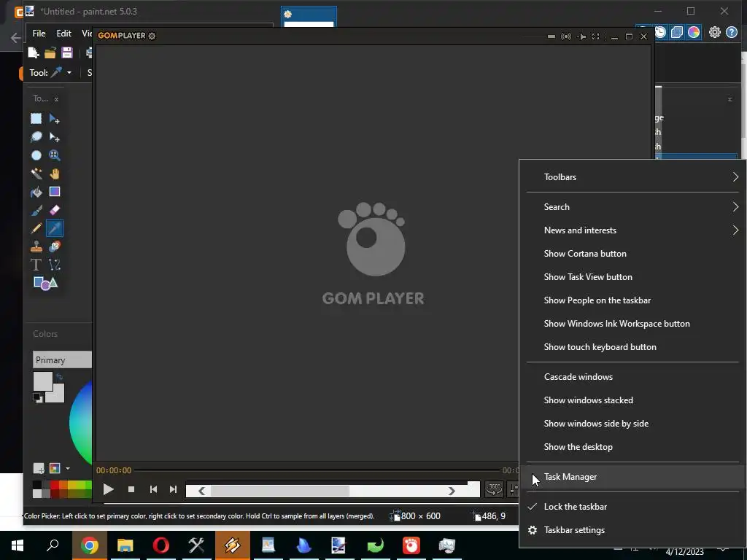Pick red from the color palette strip
The width and height of the screenshot is (747, 560).
tap(55, 486)
